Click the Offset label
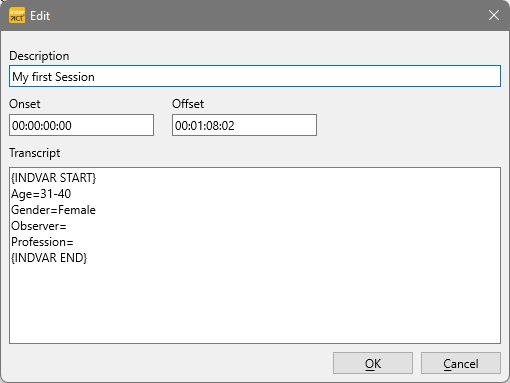 [x=188, y=104]
